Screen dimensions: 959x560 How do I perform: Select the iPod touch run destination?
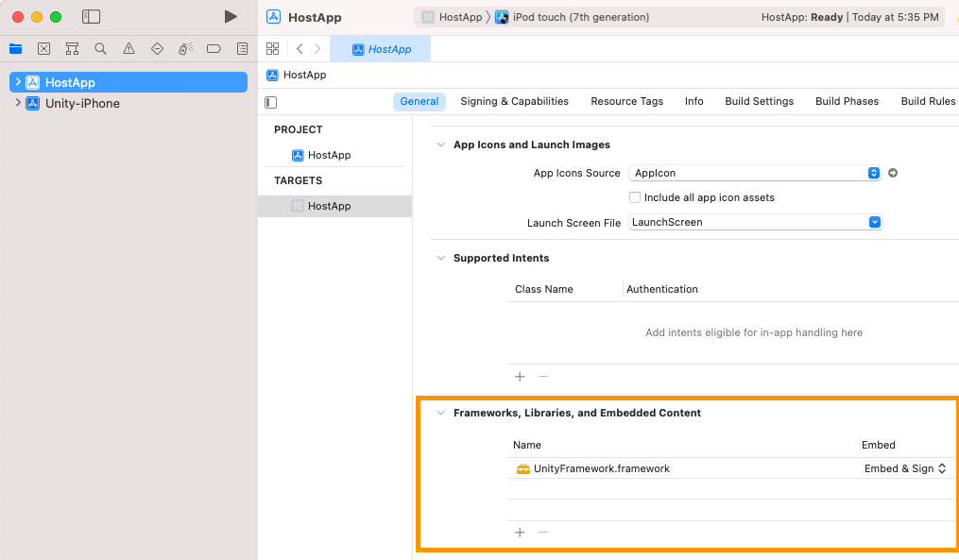pyautogui.click(x=572, y=17)
